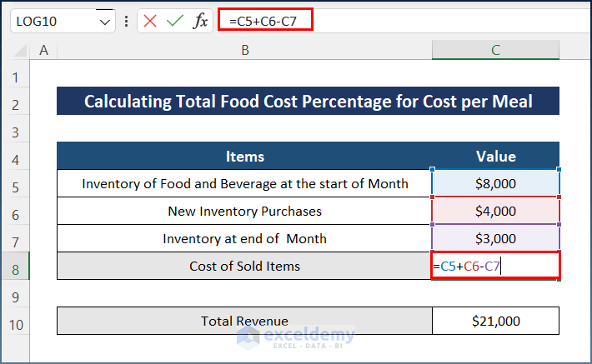Image resolution: width=592 pixels, height=364 pixels.
Task: Click the Cost of Sold Items label
Action: coord(244,267)
